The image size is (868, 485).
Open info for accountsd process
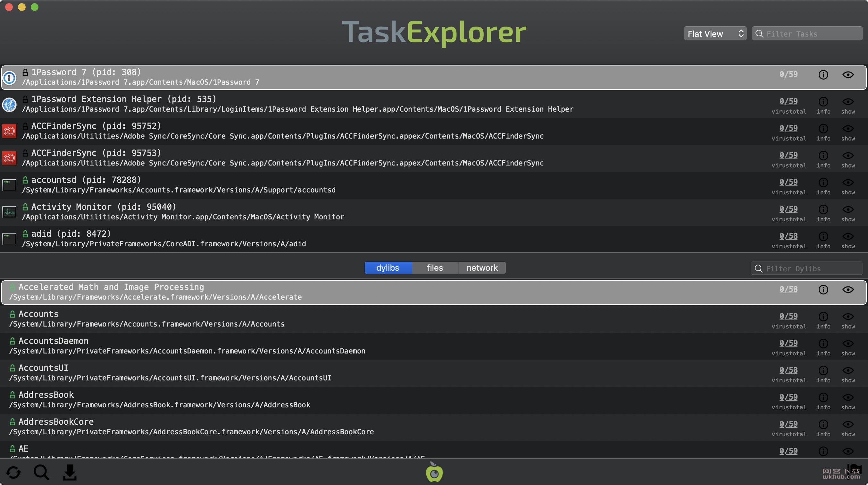tap(823, 183)
